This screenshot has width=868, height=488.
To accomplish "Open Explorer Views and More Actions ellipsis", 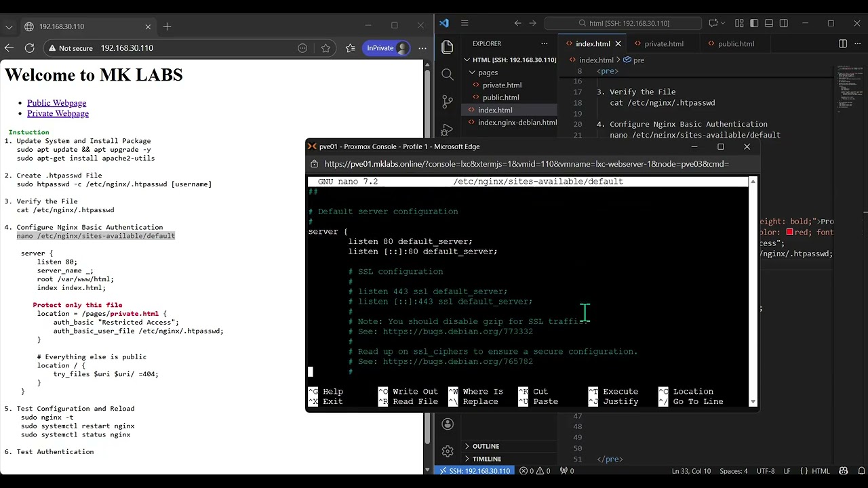I will pyautogui.click(x=545, y=43).
